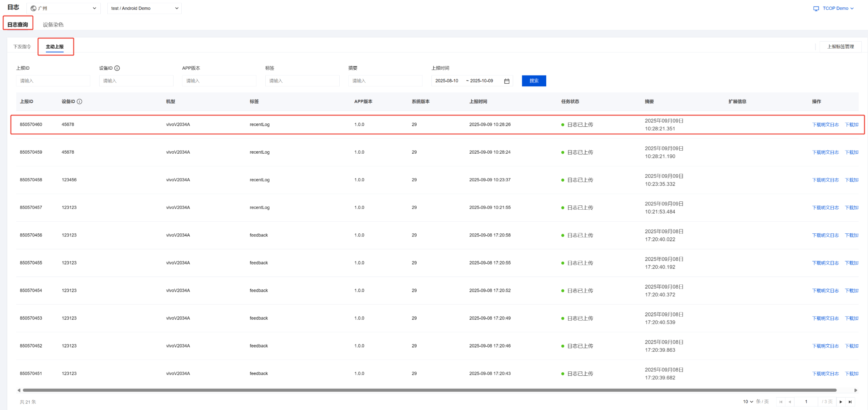Download plaintext log for report 850570460
Image resolution: width=868 pixels, height=410 pixels.
coord(825,125)
